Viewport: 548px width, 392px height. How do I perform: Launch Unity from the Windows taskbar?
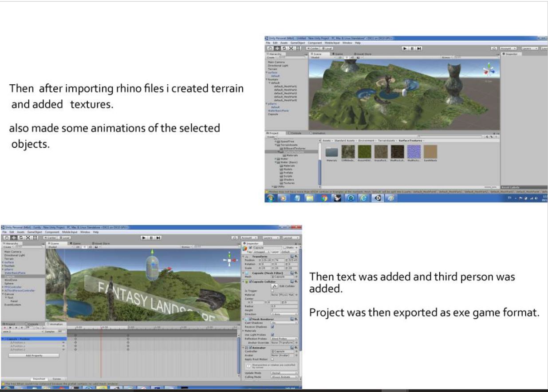tap(377, 198)
